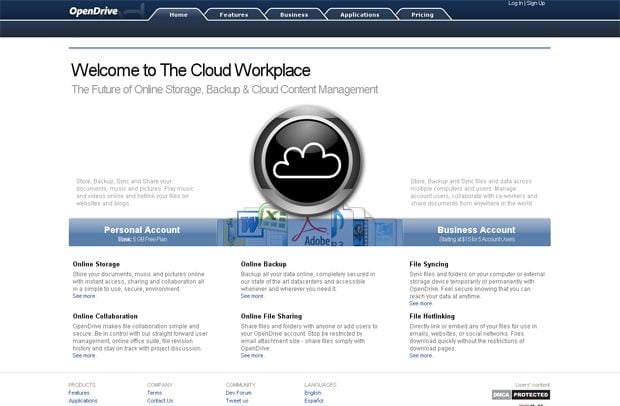
Task: Select the Home tab
Action: pyautogui.click(x=178, y=15)
